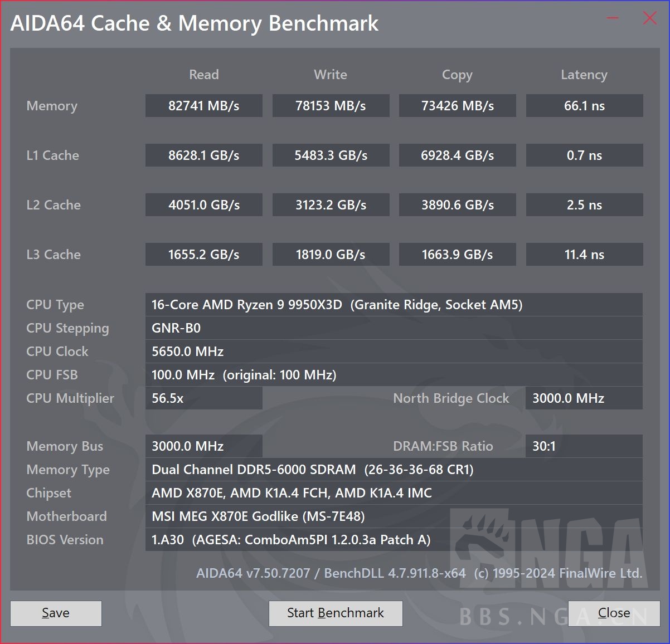Viewport: 670px width, 644px height.
Task: Click the L3 Cache Latency 11.4 ns cell
Action: 584,255
